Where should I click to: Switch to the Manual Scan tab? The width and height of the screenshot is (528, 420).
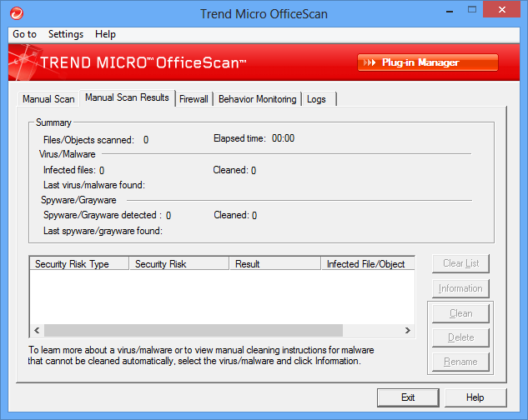pos(48,99)
